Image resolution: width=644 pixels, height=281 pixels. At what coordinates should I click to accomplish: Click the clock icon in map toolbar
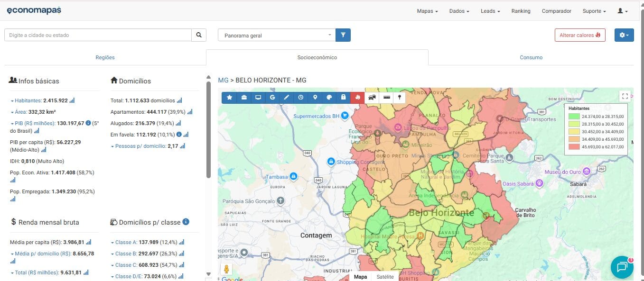point(301,97)
